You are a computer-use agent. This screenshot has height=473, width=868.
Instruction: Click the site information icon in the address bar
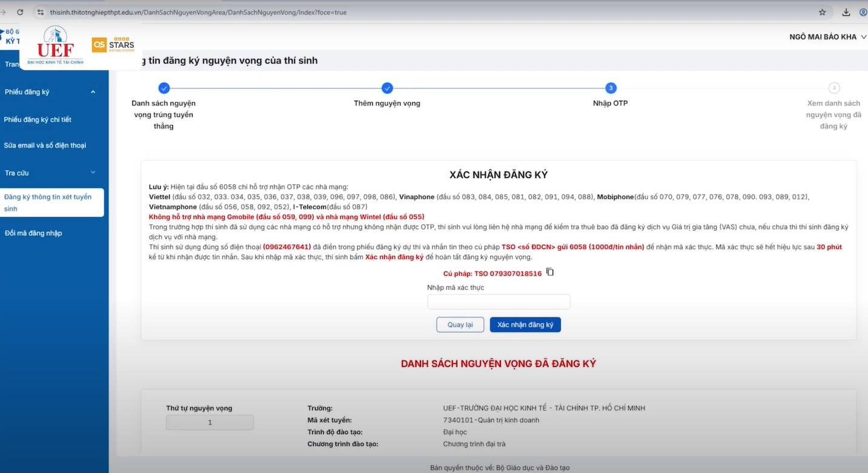click(x=41, y=12)
